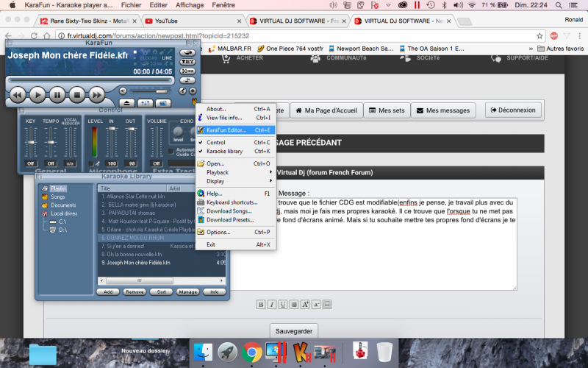Enable the microphone checkbox under LEVEL
Viewport: 588px width, 368px height.
(x=91, y=163)
